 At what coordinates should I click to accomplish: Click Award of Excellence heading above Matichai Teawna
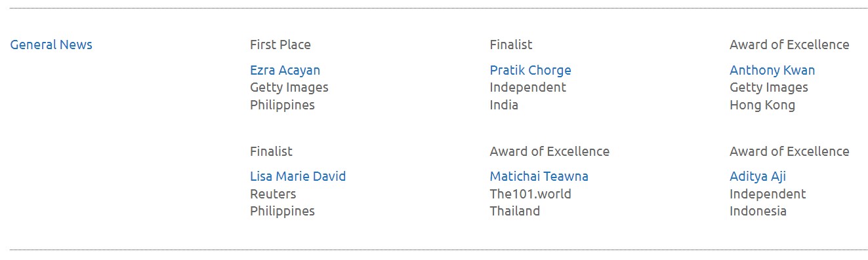pyautogui.click(x=549, y=151)
